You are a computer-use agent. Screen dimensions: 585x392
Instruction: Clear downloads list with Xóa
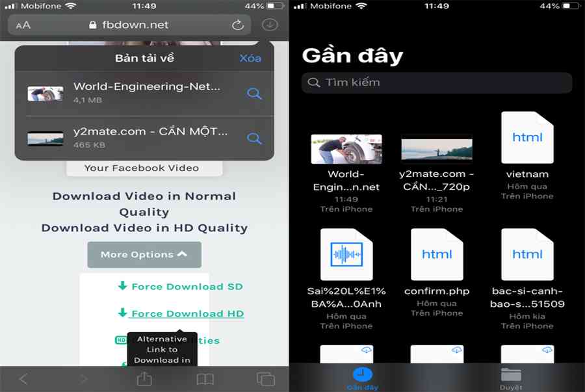(x=250, y=58)
